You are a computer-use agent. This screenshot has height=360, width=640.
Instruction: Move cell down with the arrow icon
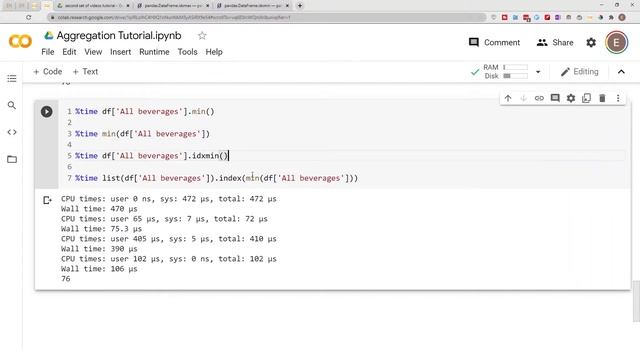[523, 98]
